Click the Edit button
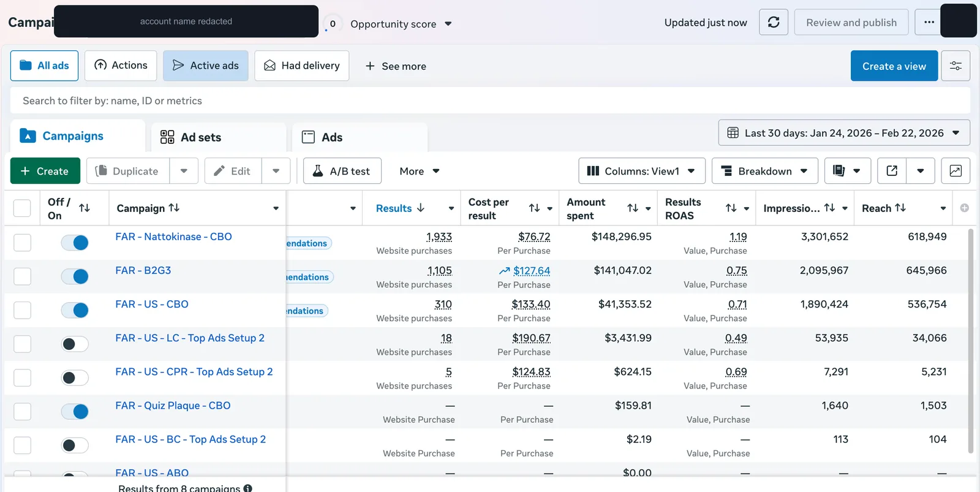 point(233,171)
